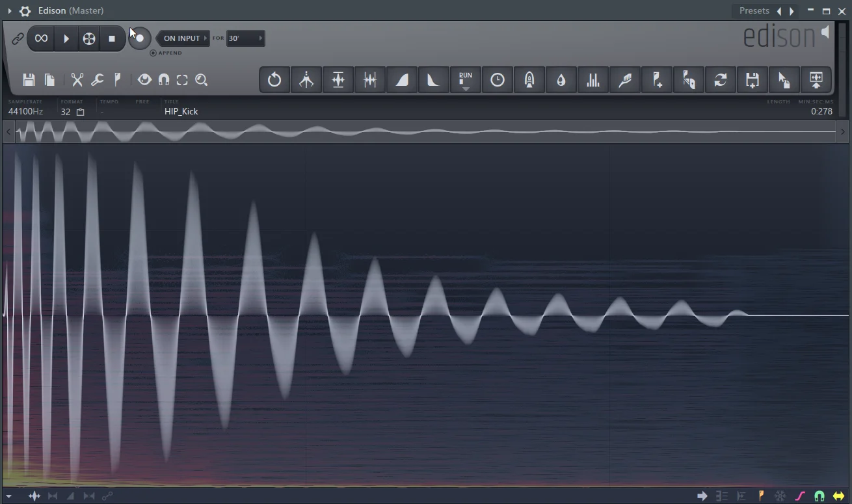Open the 30' record duration dropdown
Screen dimensions: 852x504
coord(245,38)
